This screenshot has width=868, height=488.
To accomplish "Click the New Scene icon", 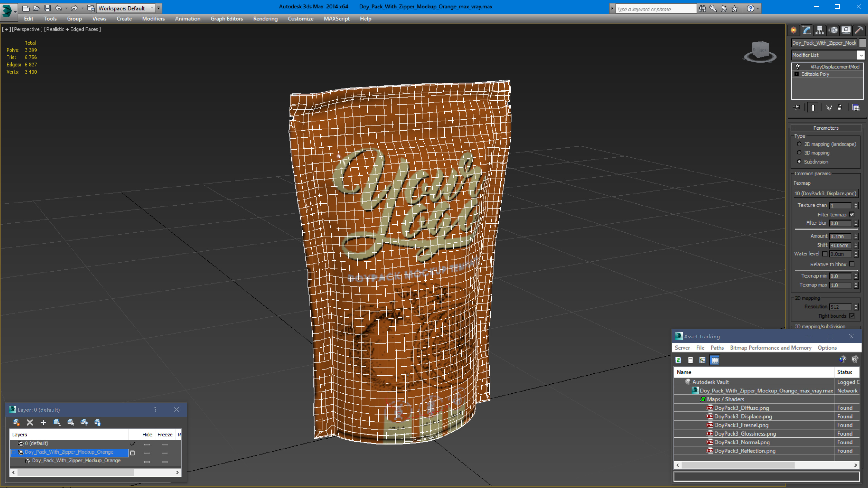I will pos(26,8).
